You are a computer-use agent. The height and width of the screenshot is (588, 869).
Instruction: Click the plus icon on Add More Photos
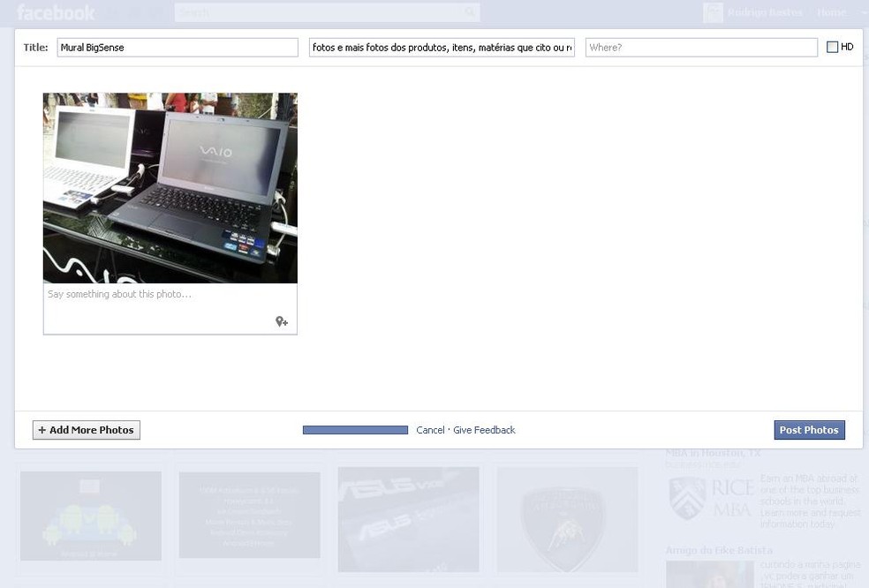tap(42, 430)
